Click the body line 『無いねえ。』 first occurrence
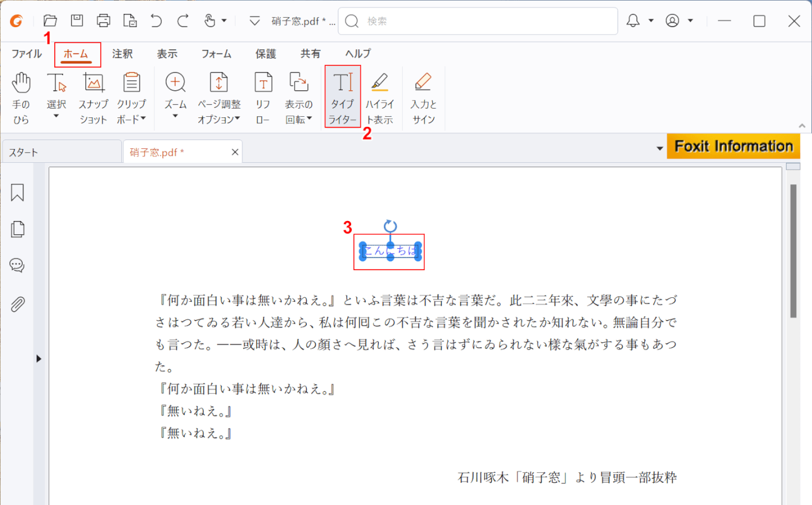The image size is (812, 505). (x=194, y=411)
